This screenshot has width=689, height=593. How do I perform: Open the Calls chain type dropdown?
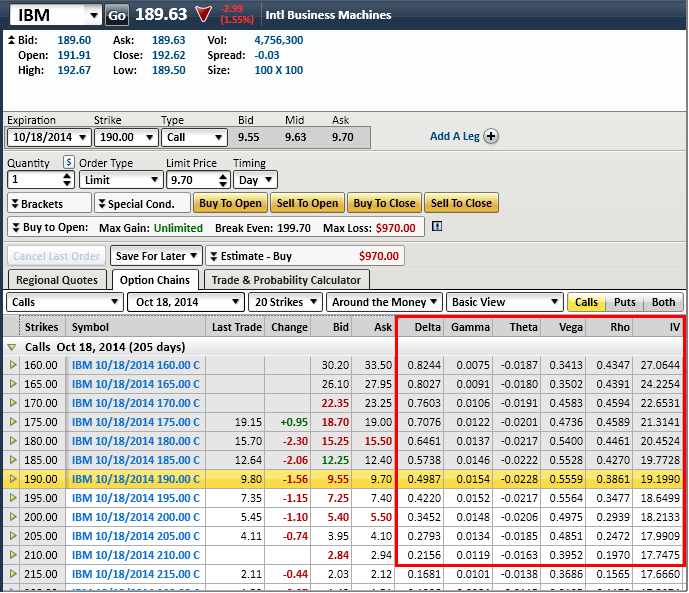65,302
